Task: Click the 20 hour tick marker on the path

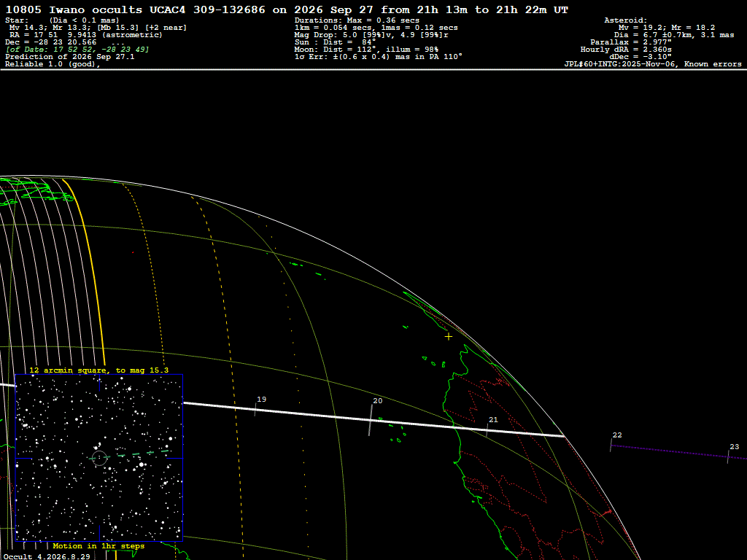Action: 370,420
